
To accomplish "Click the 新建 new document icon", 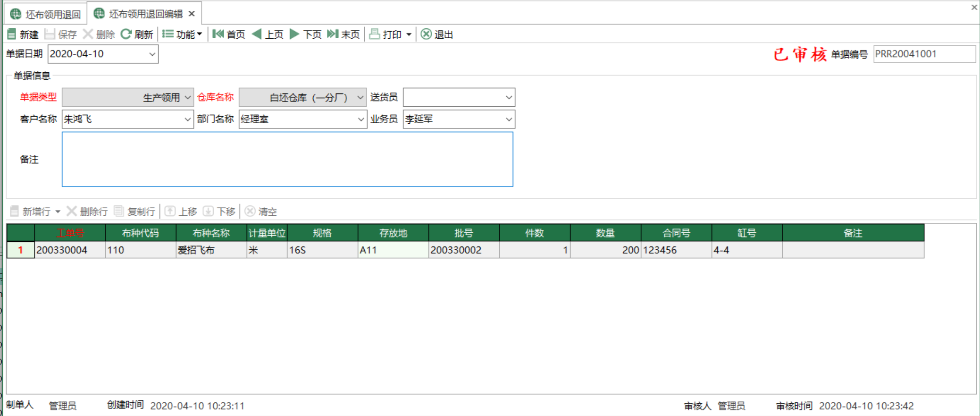I will pyautogui.click(x=12, y=34).
